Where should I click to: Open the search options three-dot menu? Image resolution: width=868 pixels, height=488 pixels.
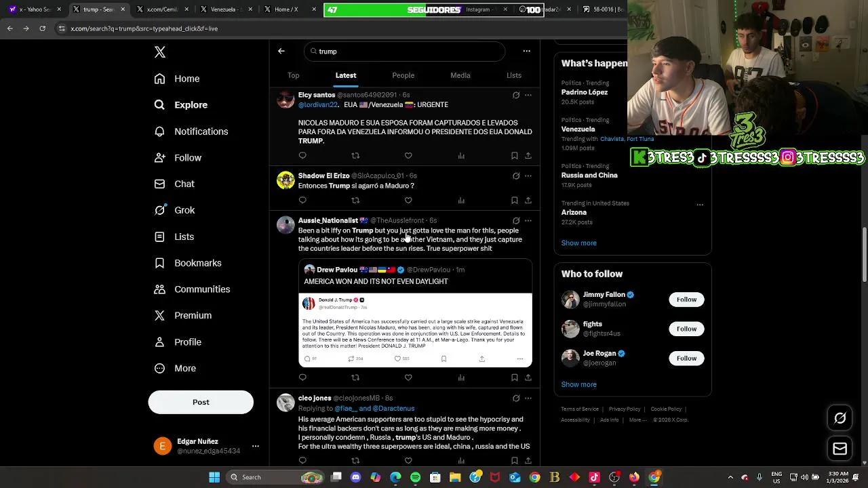[526, 51]
